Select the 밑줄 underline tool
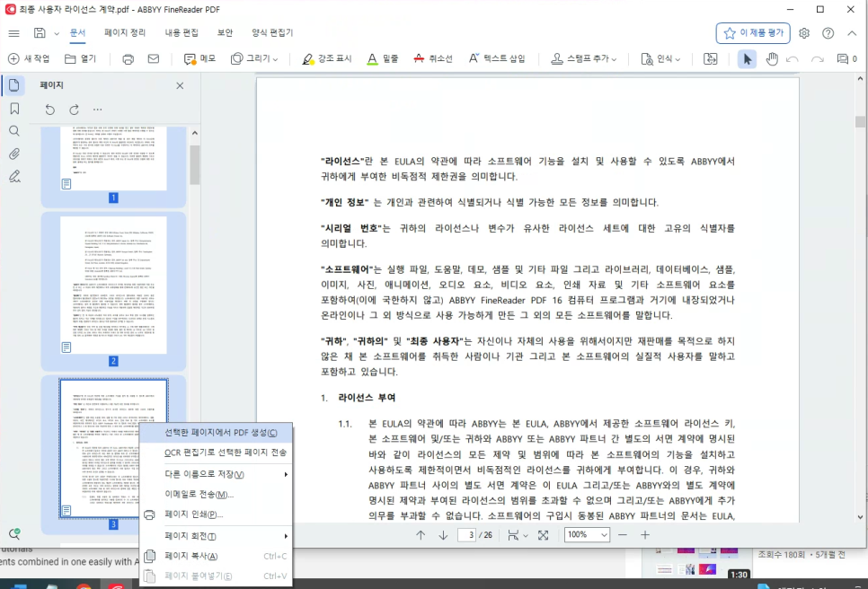This screenshot has height=589, width=868. click(383, 58)
